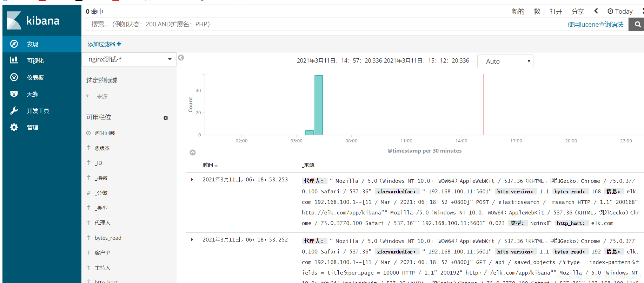644x283 pixels.
Task: Open the 可用栏位 field settings gear
Action: tap(166, 118)
